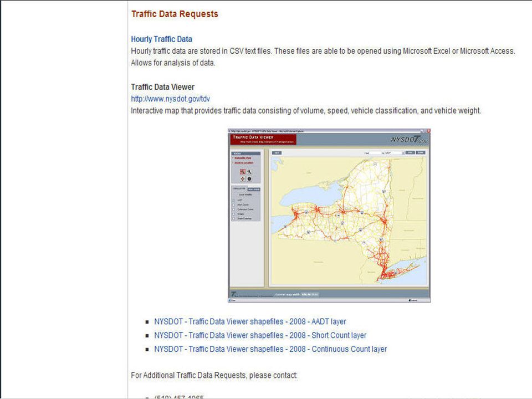Toggle the Bridges layer checkbox
This screenshot has height=399, width=532.
[234, 214]
